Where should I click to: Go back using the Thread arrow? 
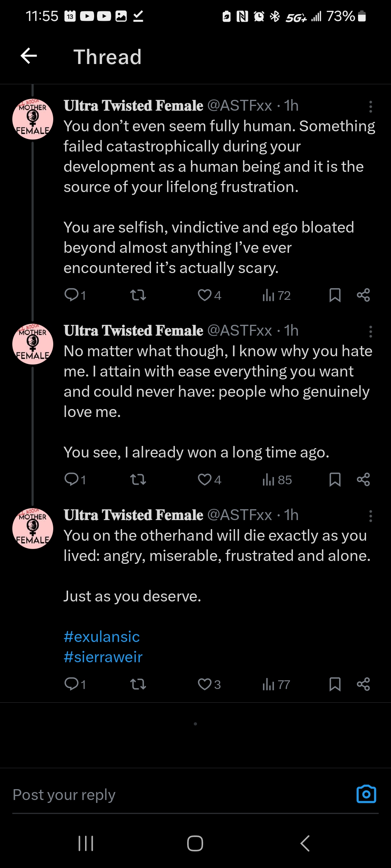(x=29, y=56)
